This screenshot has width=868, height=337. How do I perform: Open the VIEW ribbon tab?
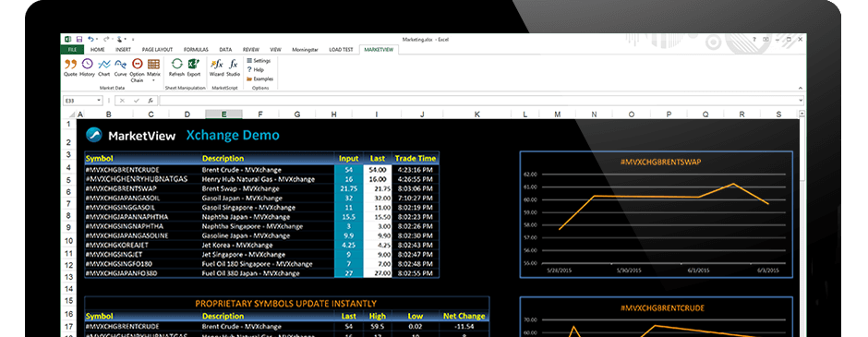[x=275, y=49]
